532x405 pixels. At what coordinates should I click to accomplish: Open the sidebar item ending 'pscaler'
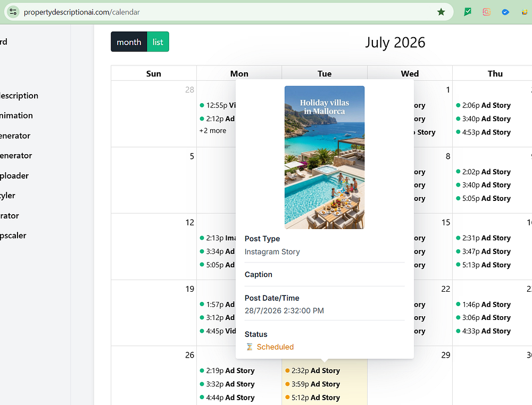(13, 235)
